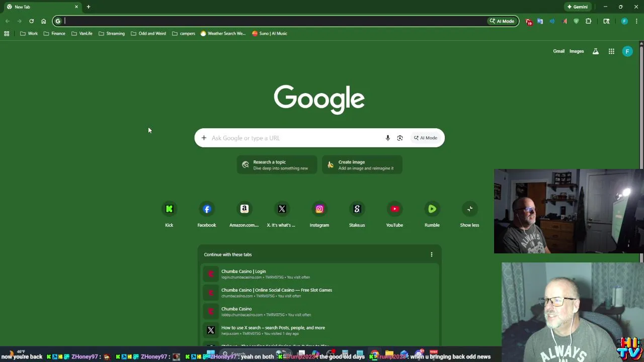
Task: Open Chumba Casino Free Slot Games suggestion
Action: click(x=319, y=293)
